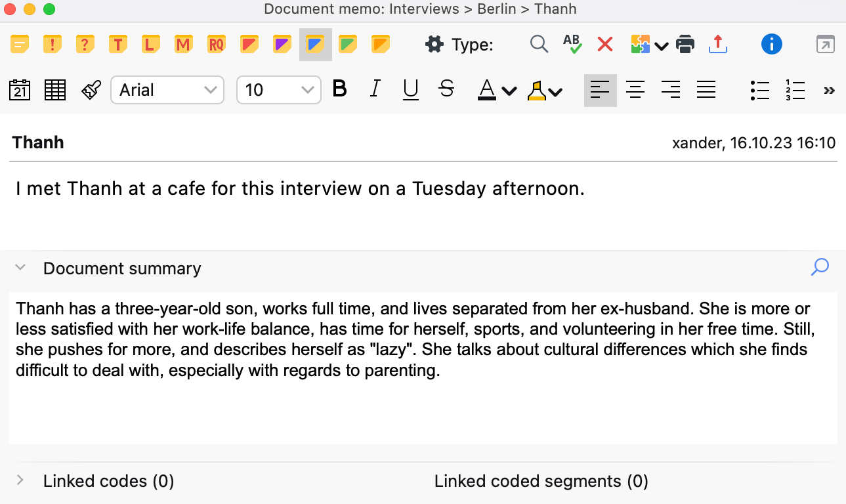This screenshot has width=846, height=504.
Task: Insert a bulleted list
Action: point(759,90)
